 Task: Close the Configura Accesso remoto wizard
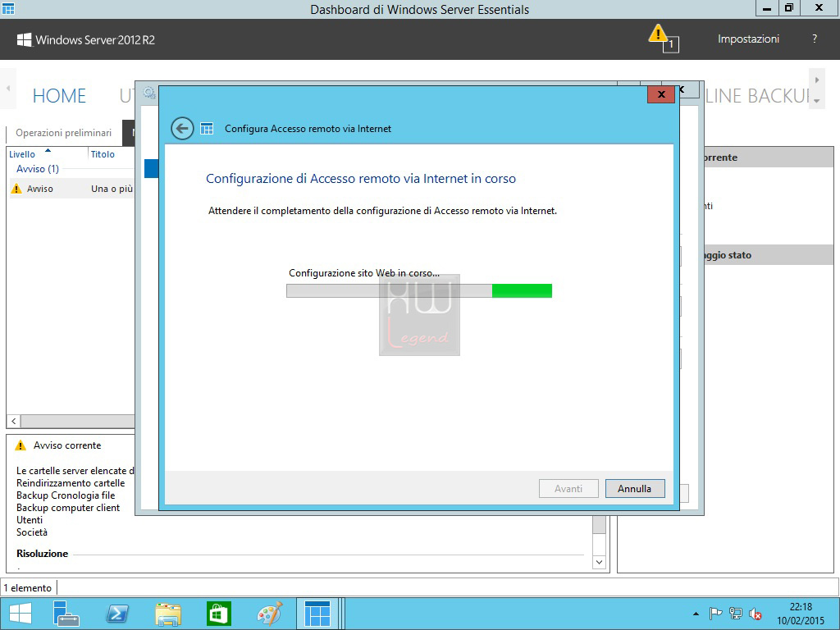point(661,94)
